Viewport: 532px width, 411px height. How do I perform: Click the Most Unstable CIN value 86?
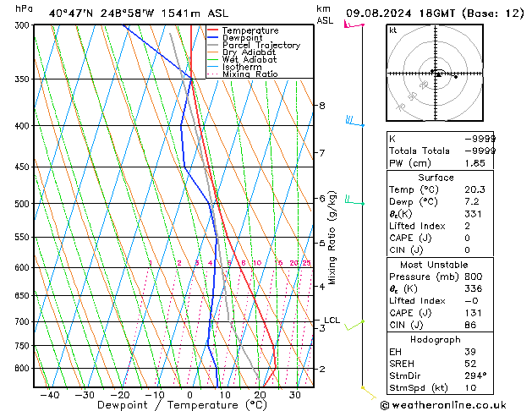point(470,325)
